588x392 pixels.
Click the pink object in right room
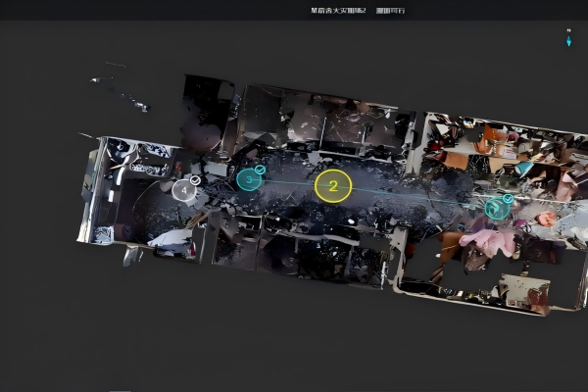click(x=490, y=240)
